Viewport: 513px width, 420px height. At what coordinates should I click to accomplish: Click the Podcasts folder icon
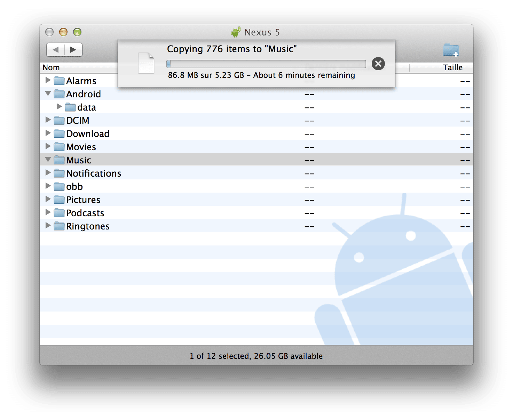(x=59, y=213)
